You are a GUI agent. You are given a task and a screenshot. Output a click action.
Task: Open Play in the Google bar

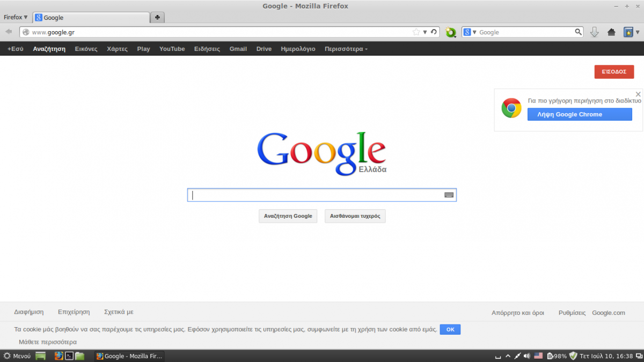point(143,49)
